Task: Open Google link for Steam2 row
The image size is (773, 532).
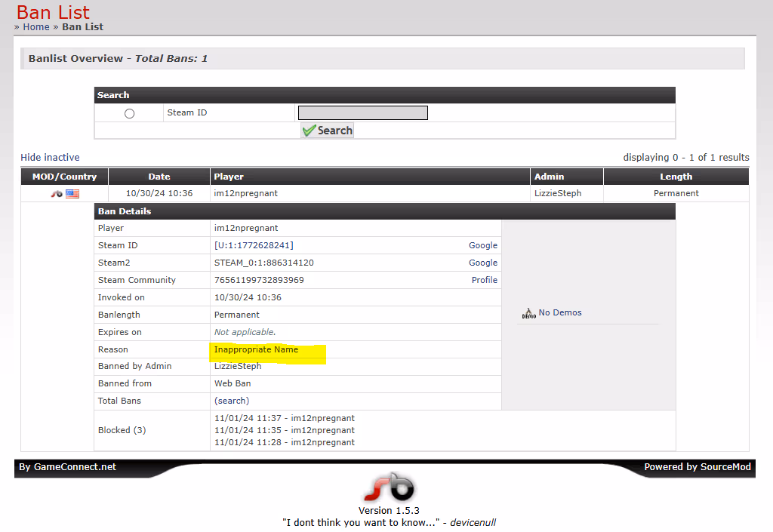Action: click(x=483, y=263)
